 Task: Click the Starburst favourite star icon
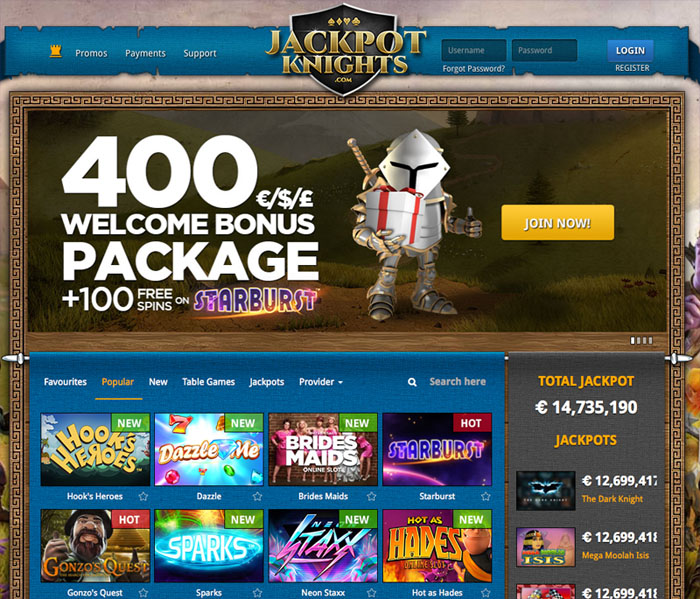486,496
